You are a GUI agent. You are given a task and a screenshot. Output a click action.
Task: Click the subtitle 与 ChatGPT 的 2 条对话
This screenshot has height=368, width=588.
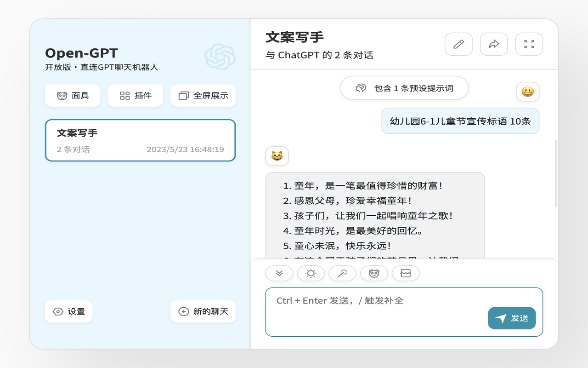click(x=319, y=55)
